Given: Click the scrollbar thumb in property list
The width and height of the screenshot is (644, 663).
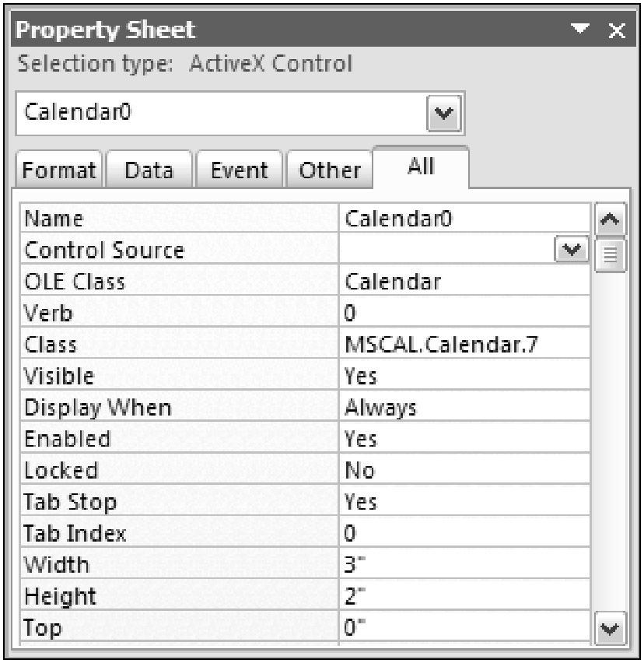Looking at the screenshot, I should pos(609,254).
